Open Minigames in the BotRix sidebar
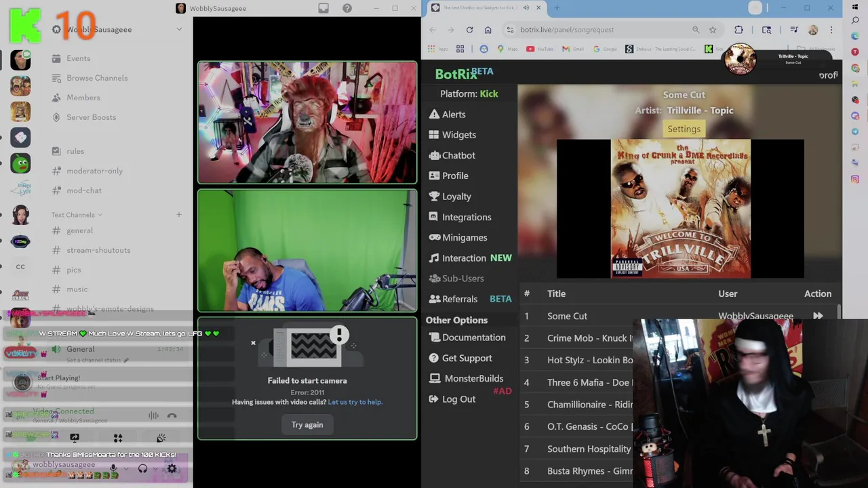This screenshot has height=488, width=868. click(458, 237)
